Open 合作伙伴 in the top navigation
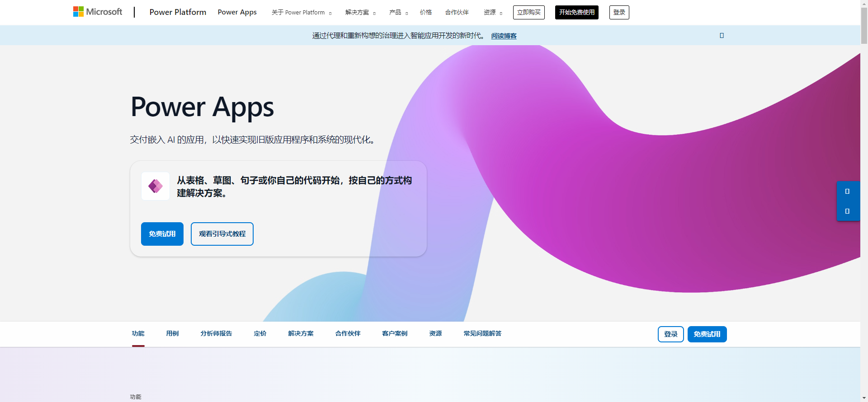This screenshot has width=868, height=402. (x=457, y=13)
